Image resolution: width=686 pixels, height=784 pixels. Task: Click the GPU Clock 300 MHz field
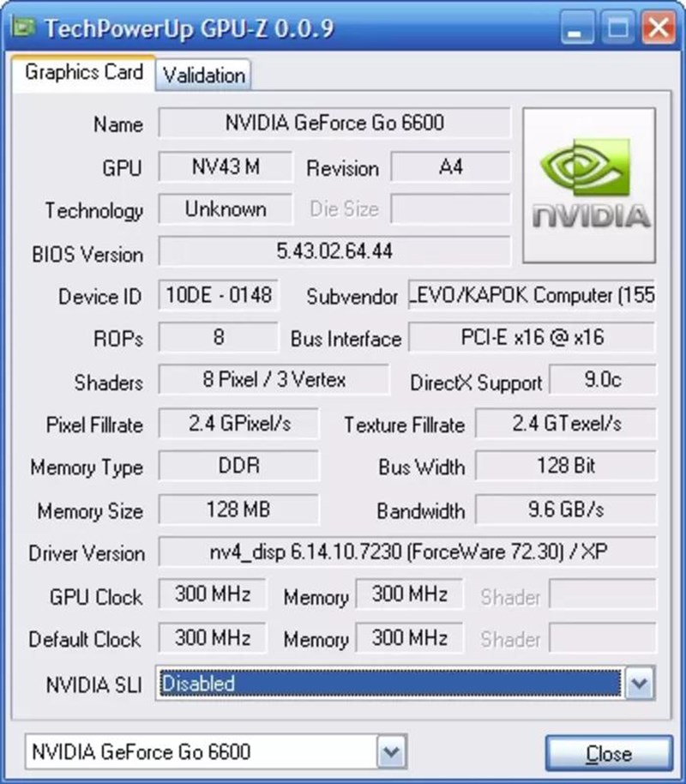(213, 594)
